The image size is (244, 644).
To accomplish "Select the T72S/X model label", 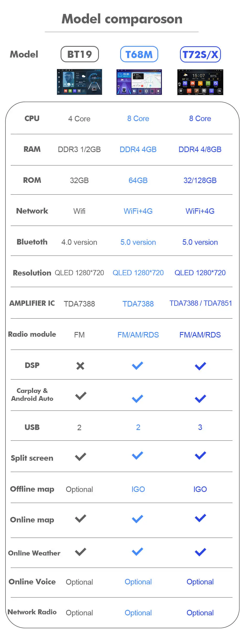I will [x=200, y=54].
